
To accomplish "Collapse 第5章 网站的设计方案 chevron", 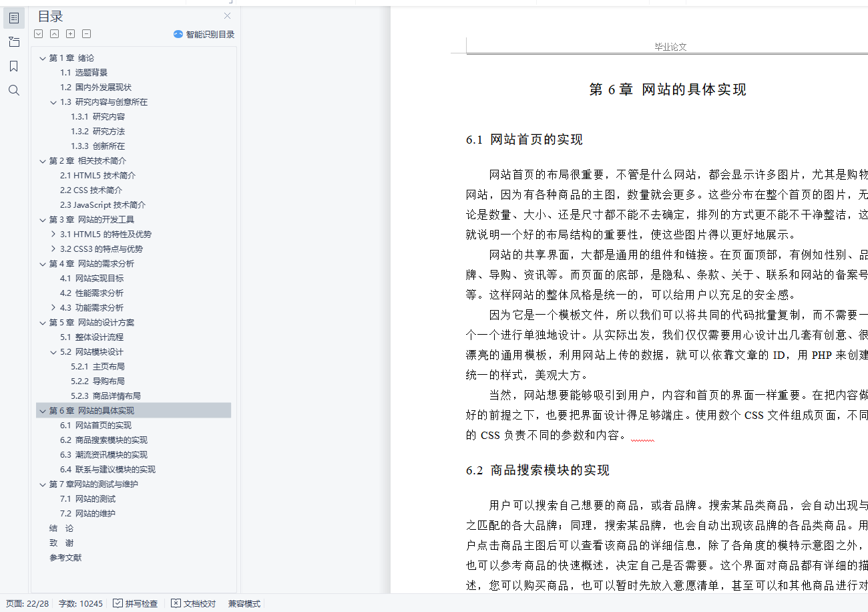I will tap(43, 323).
